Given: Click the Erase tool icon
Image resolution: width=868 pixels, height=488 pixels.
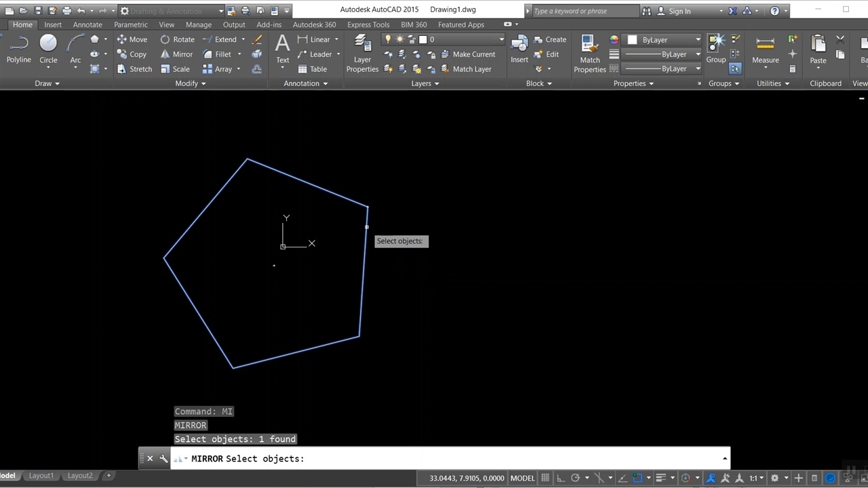Looking at the screenshot, I should 257,40.
